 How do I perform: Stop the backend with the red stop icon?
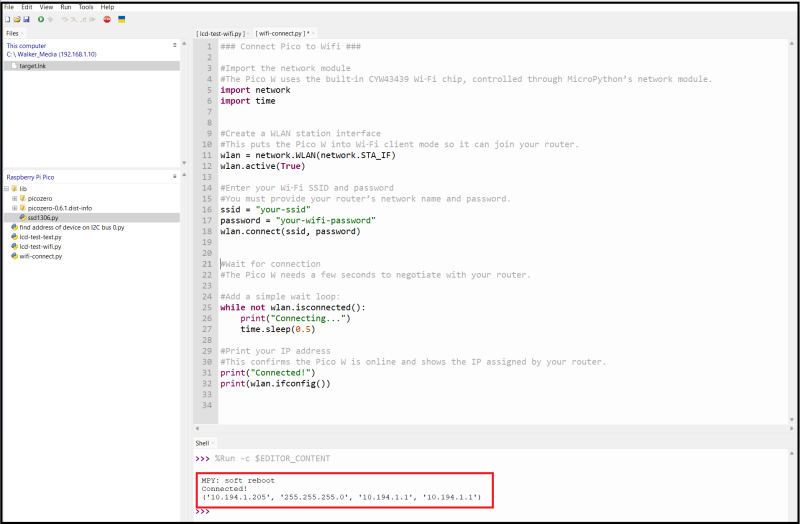(107, 19)
